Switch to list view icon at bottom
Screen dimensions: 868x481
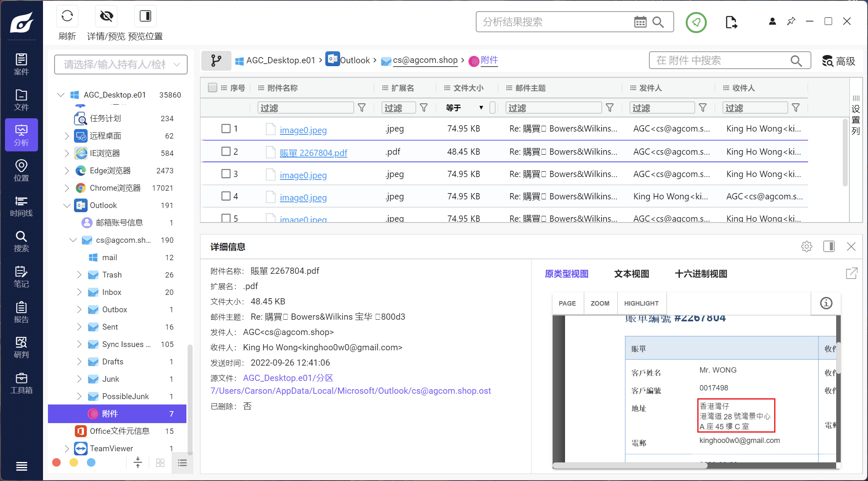tap(182, 463)
